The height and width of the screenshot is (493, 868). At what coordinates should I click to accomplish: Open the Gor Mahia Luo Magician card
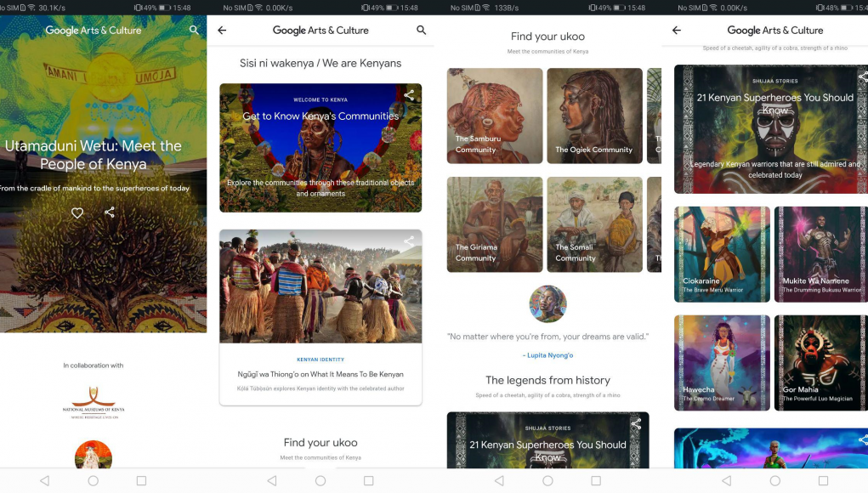(x=821, y=363)
